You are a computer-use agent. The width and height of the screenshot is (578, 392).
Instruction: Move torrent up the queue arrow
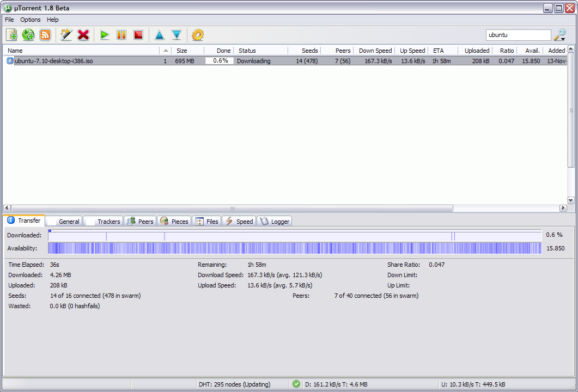(159, 35)
